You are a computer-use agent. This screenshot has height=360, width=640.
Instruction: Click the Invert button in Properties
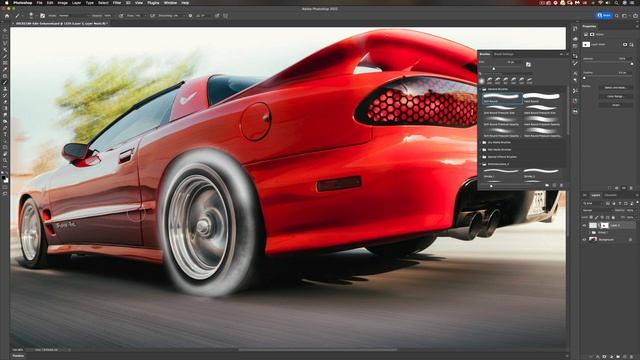point(616,105)
